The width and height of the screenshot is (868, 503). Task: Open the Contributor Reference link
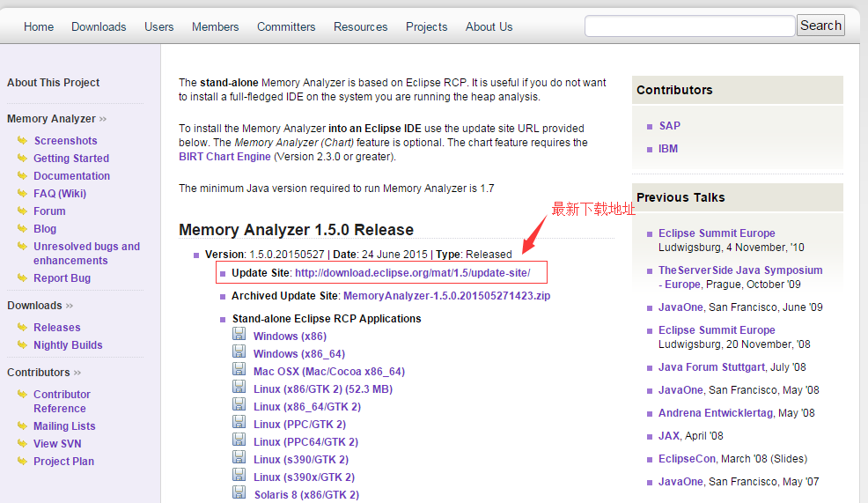point(62,401)
